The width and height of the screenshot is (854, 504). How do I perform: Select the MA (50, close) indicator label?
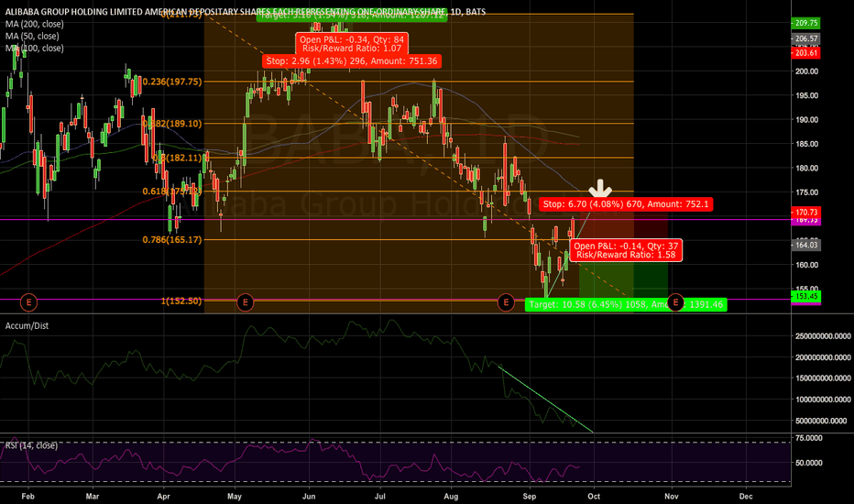click(32, 36)
